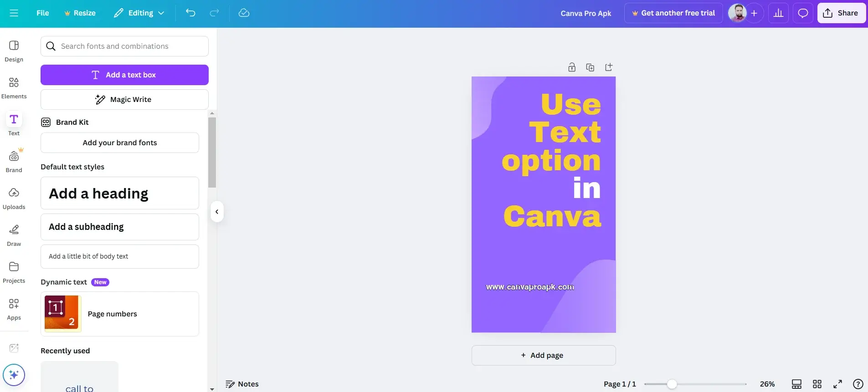
Task: Open grid view of pages
Action: click(x=817, y=384)
